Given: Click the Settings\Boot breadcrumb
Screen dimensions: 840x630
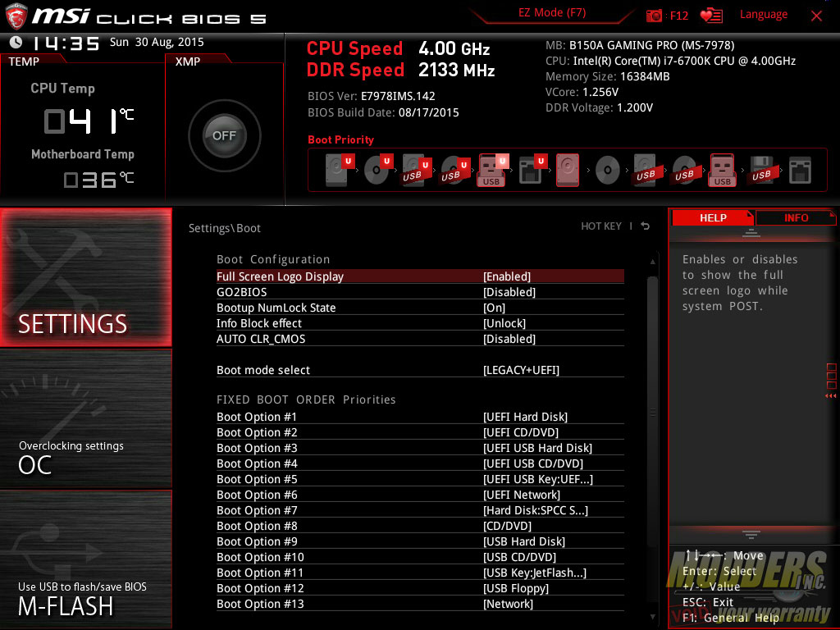Looking at the screenshot, I should 225,228.
